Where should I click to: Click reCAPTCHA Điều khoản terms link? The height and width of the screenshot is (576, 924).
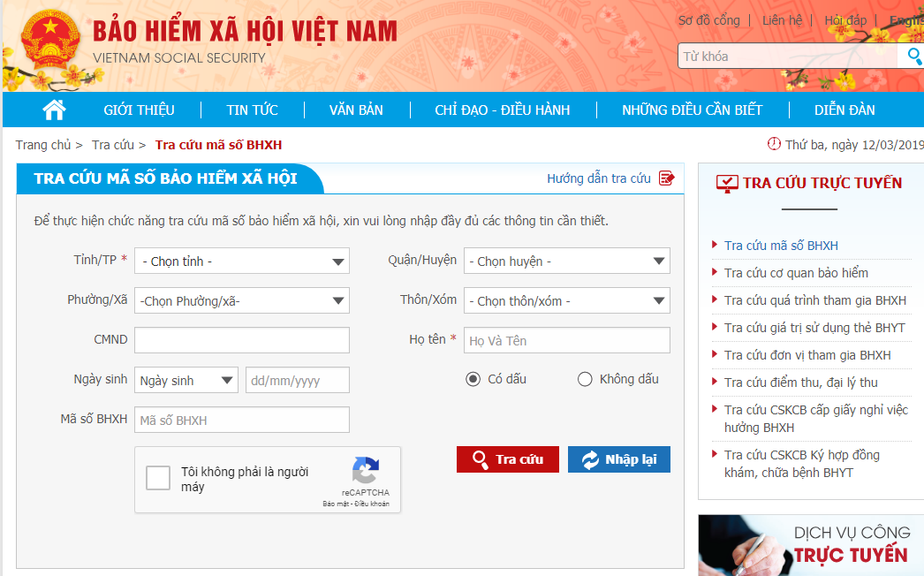coord(372,504)
